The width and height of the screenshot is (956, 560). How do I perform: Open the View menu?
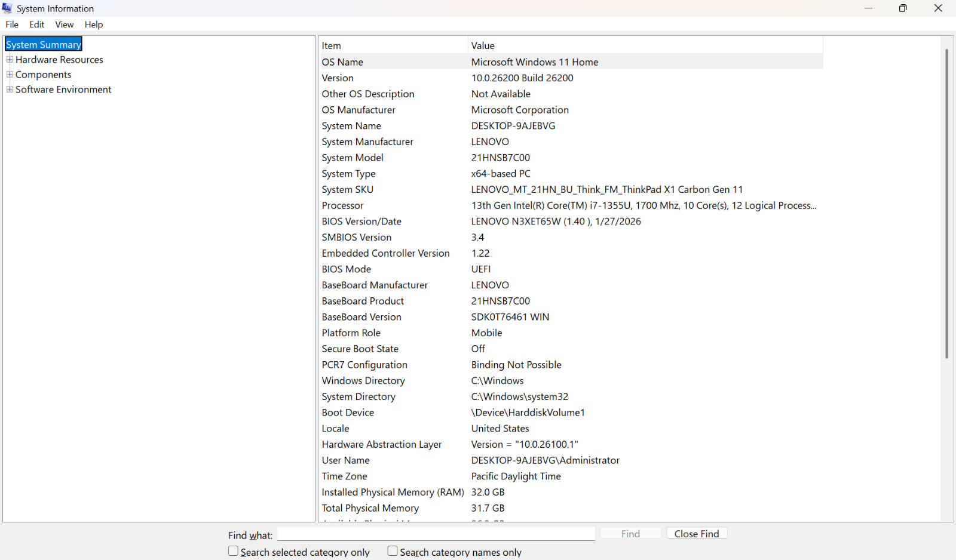pos(65,24)
